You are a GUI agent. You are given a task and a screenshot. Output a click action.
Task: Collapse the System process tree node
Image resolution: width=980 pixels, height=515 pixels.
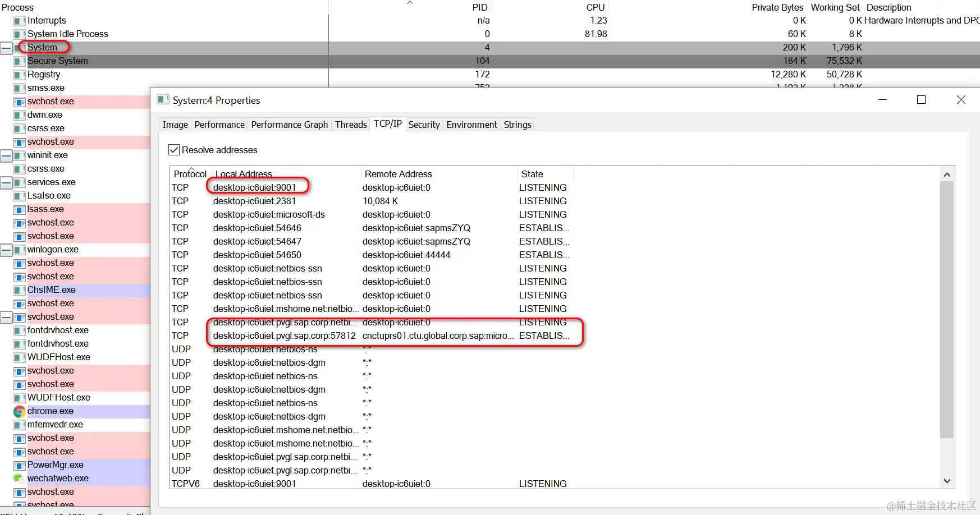(6, 48)
